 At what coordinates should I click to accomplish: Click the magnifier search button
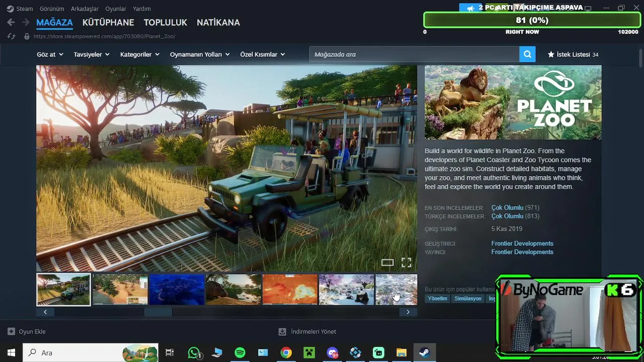[527, 54]
